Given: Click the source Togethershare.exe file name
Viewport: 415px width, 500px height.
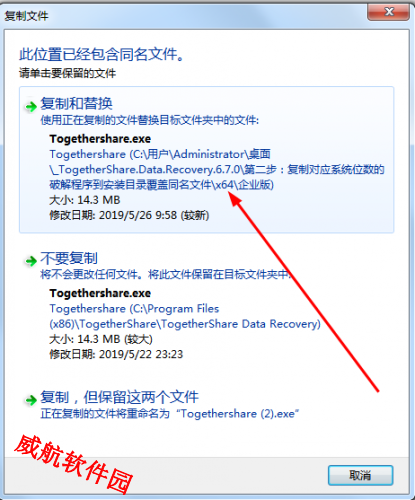Looking at the screenshot, I should (100, 139).
